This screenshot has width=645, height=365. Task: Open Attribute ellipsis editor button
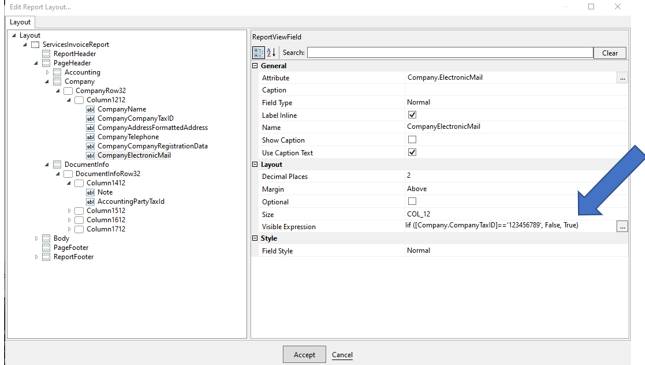point(622,78)
